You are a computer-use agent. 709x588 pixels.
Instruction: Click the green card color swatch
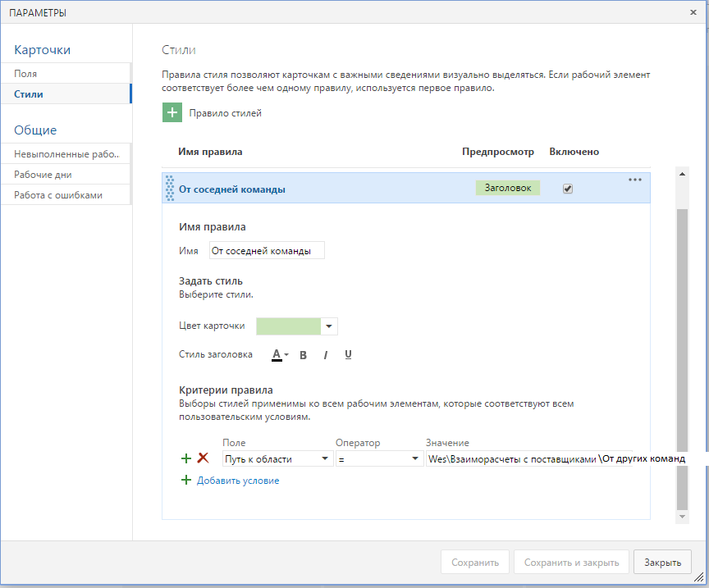[x=289, y=326]
